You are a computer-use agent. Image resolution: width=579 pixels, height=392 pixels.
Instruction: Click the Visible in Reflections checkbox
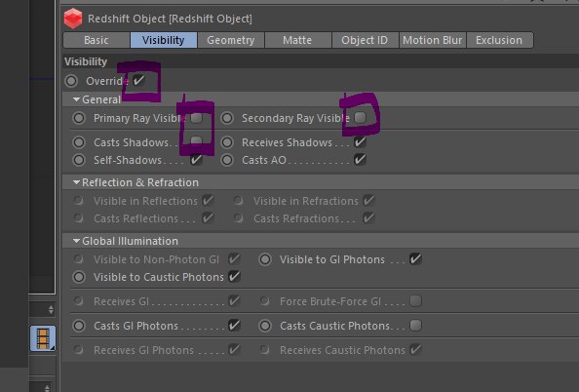[208, 201]
